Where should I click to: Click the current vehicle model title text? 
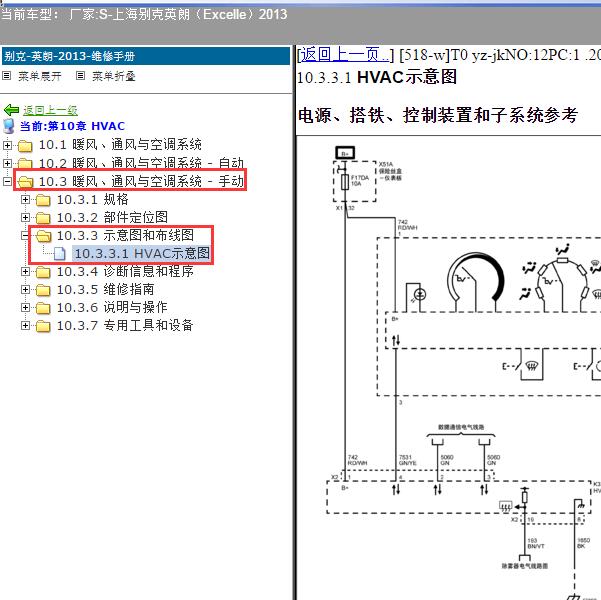[x=144, y=15]
